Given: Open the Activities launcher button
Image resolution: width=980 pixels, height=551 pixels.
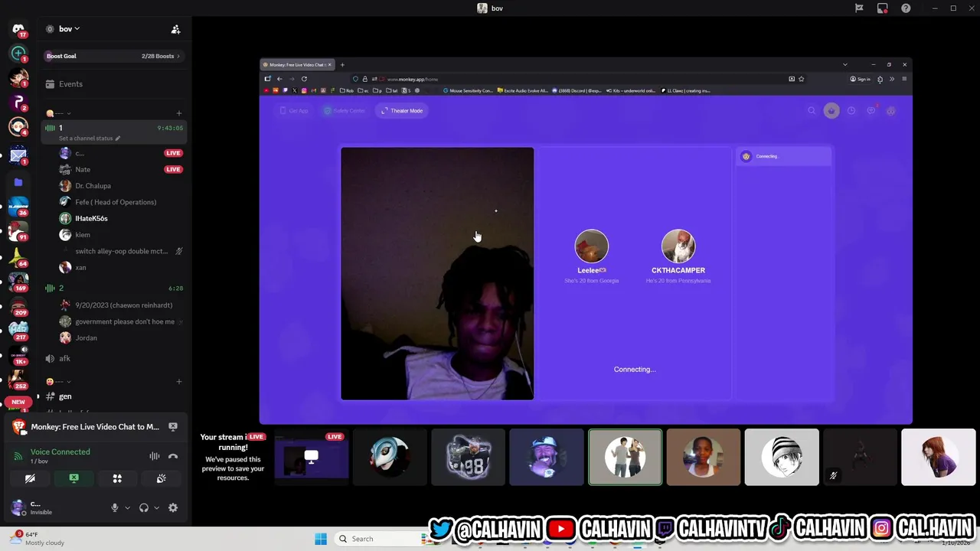Looking at the screenshot, I should coord(117,478).
